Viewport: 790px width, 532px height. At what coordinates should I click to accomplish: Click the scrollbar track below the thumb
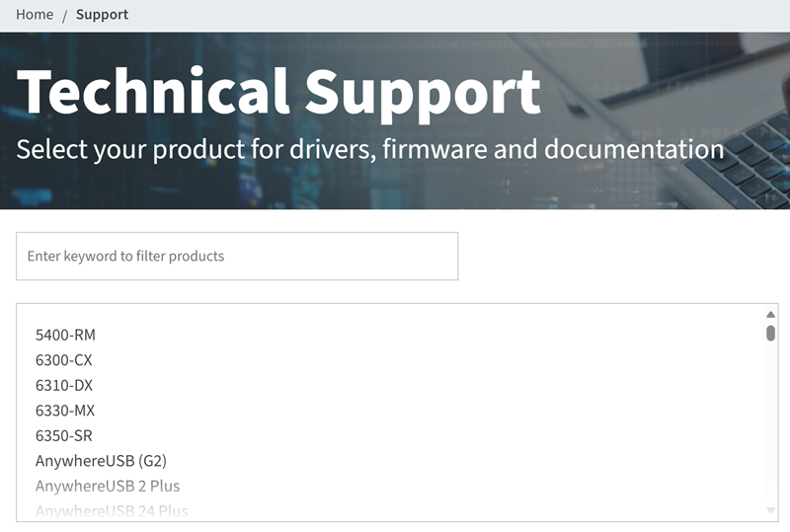click(x=770, y=424)
